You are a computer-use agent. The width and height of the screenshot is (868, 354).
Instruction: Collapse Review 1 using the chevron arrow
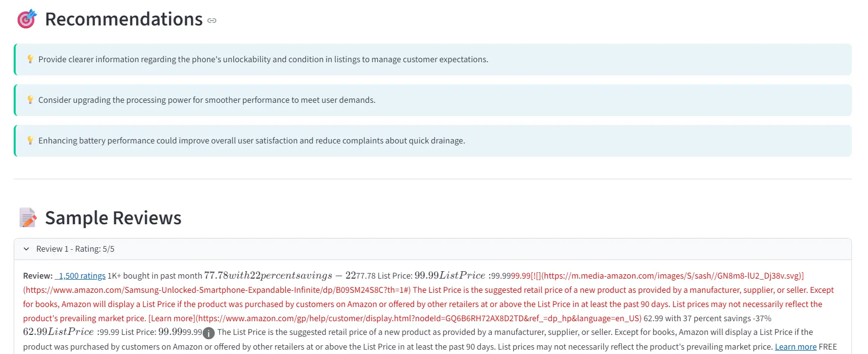pyautogui.click(x=26, y=249)
